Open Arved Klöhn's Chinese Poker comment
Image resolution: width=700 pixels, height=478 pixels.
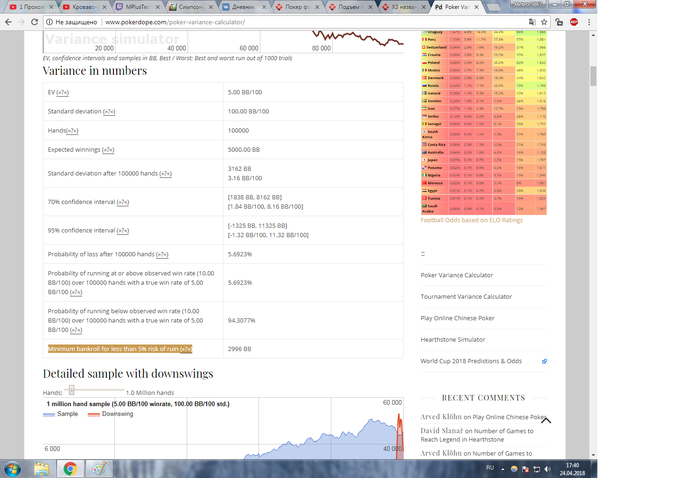click(x=509, y=417)
